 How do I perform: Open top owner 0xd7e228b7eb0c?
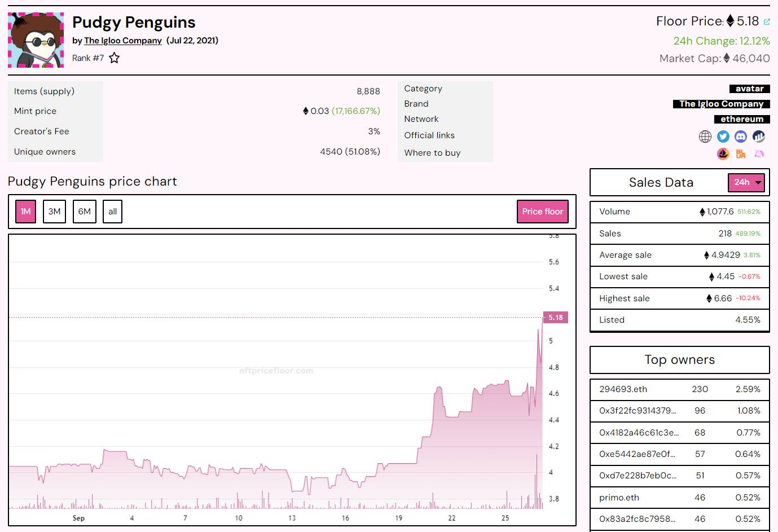point(638,476)
